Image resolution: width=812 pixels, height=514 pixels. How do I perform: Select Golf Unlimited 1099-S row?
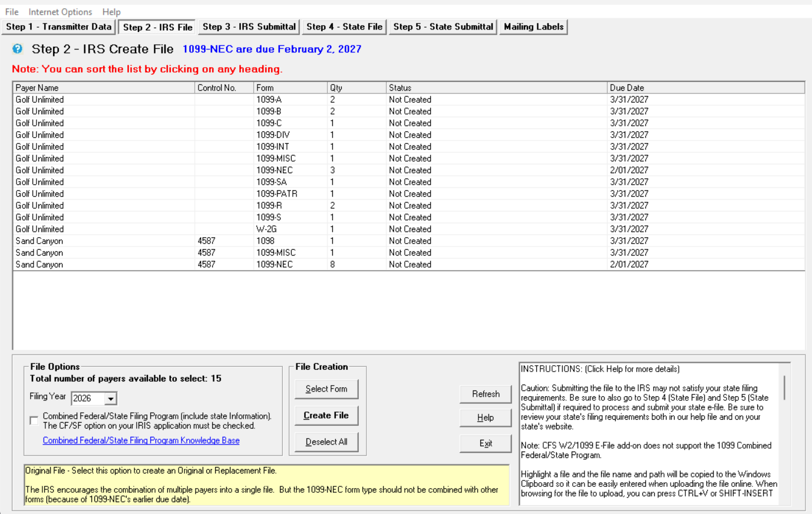click(x=409, y=217)
